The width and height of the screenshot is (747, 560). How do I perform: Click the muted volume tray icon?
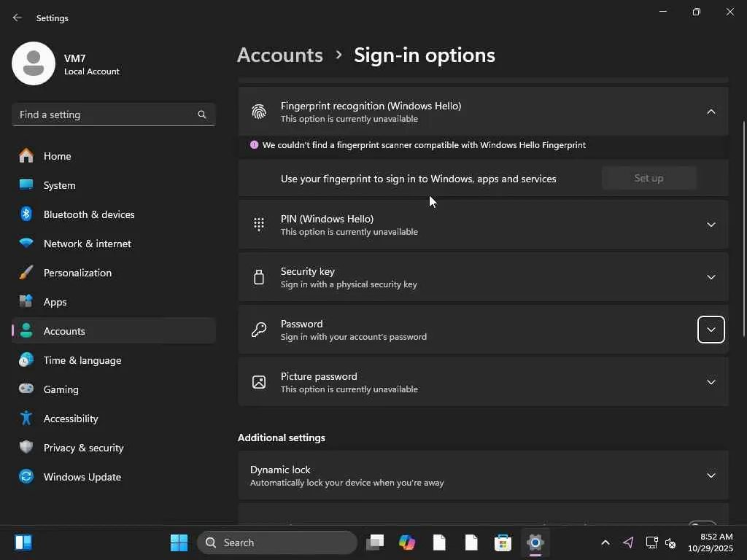[671, 542]
